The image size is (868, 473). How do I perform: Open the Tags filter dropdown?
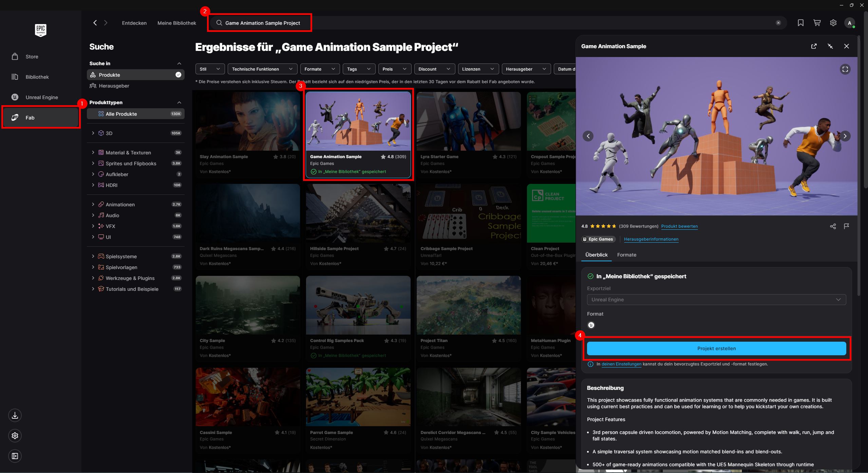click(x=359, y=69)
